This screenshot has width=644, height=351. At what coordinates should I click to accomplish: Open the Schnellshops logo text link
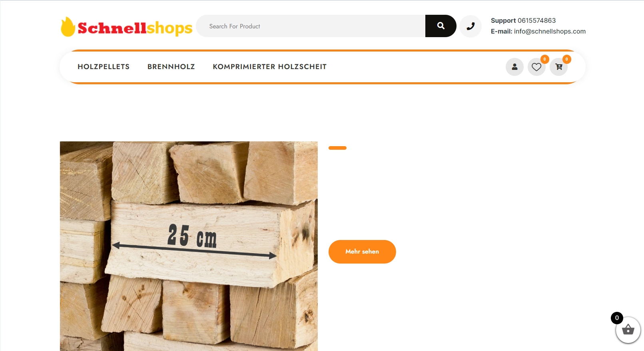[x=135, y=28]
